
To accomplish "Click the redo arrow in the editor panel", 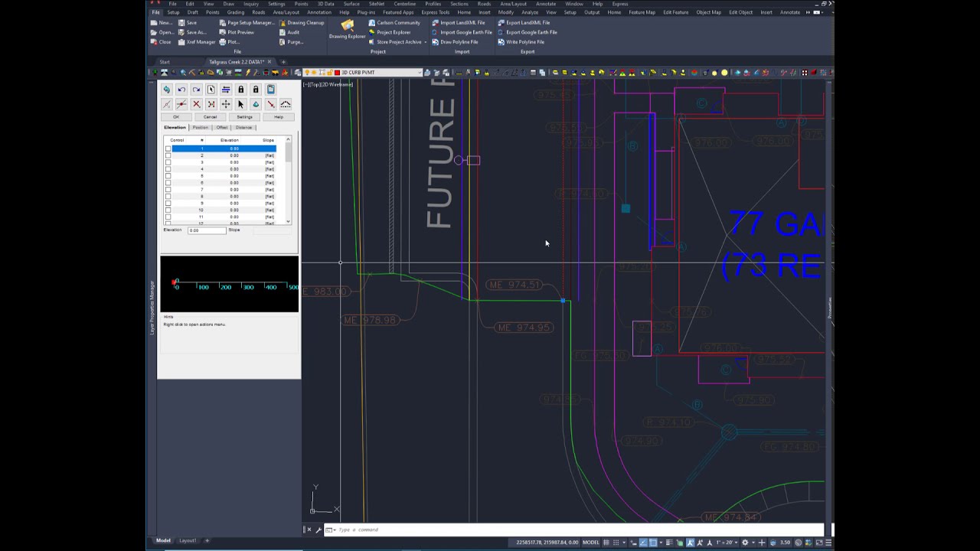I will pyautogui.click(x=196, y=90).
